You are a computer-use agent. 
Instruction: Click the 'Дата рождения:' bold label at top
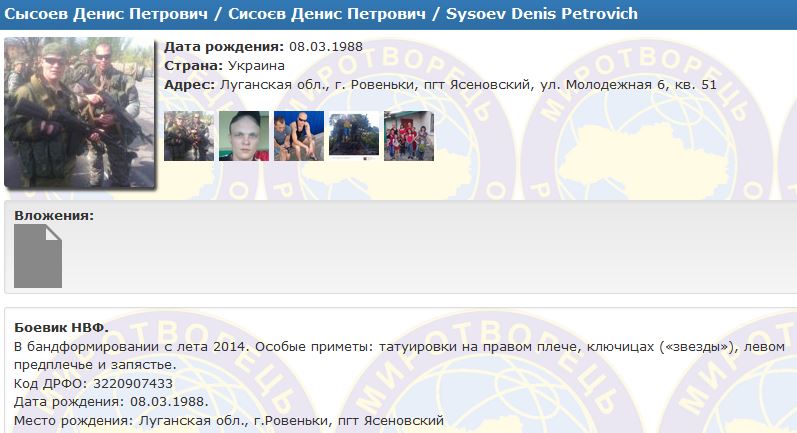point(224,47)
